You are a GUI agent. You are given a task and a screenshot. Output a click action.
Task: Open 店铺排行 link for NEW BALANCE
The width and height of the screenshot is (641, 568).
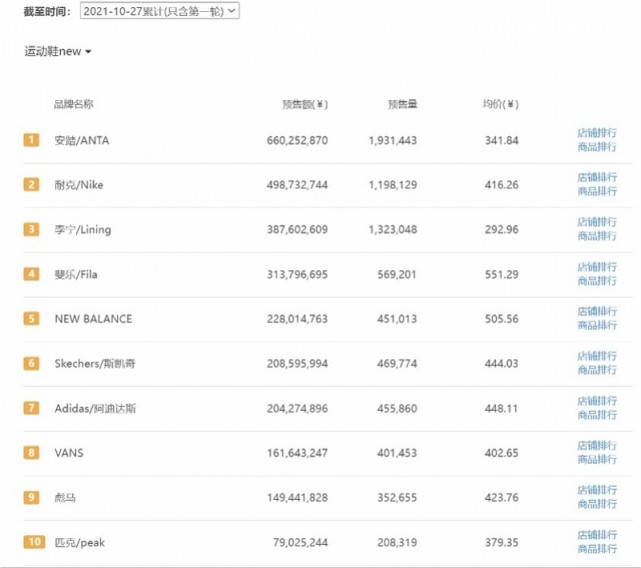click(x=597, y=312)
